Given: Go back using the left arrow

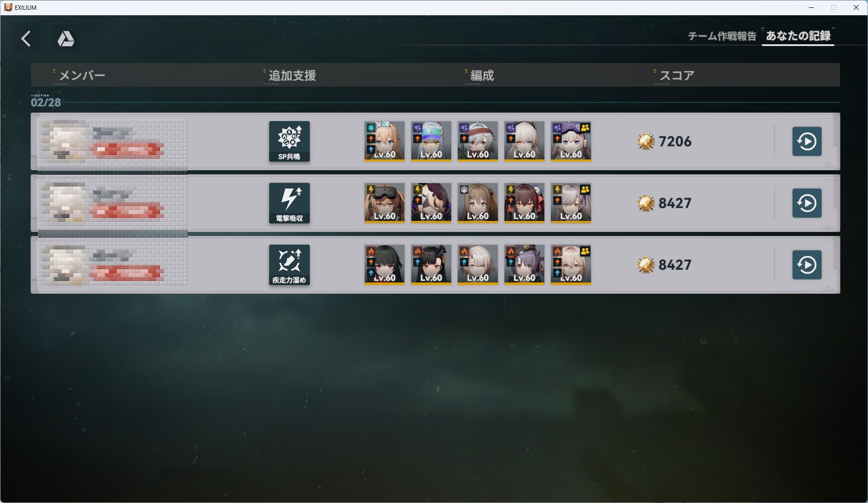Looking at the screenshot, I should 26,38.
